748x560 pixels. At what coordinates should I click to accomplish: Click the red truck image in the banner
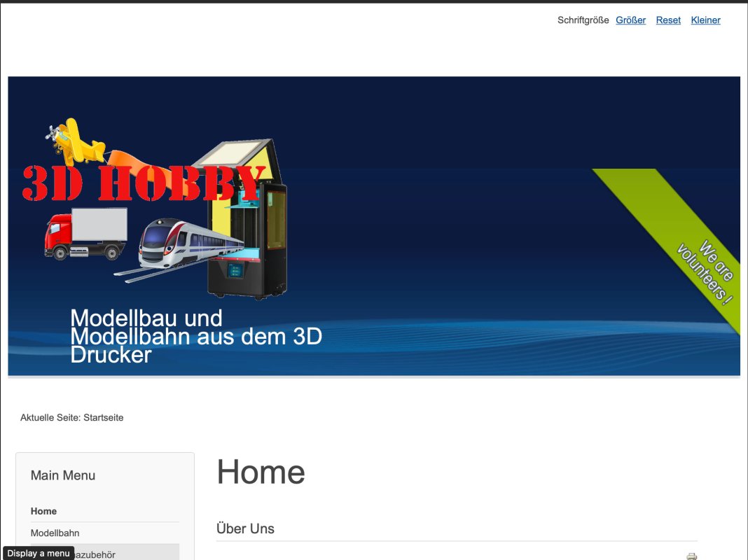(x=85, y=234)
